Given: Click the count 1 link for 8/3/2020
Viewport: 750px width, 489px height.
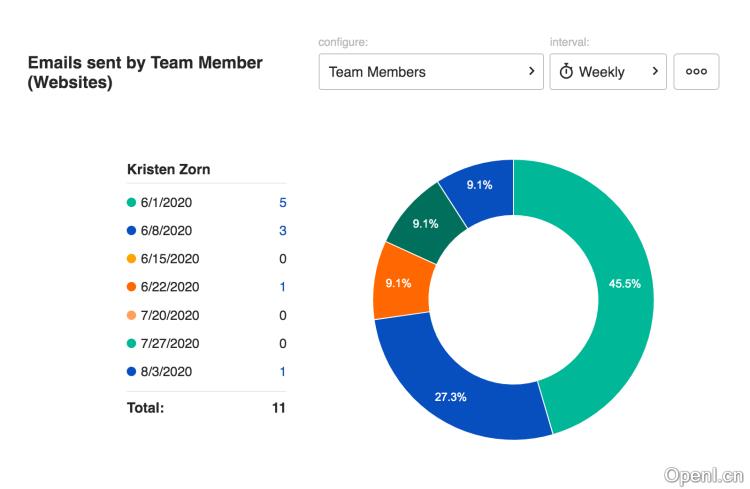Looking at the screenshot, I should [282, 372].
